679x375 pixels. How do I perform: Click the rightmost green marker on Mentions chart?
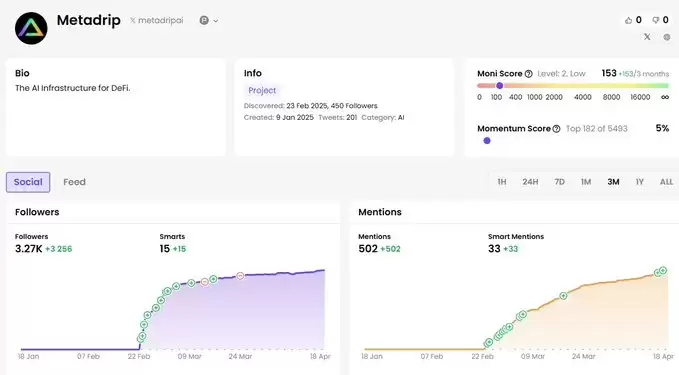click(663, 271)
